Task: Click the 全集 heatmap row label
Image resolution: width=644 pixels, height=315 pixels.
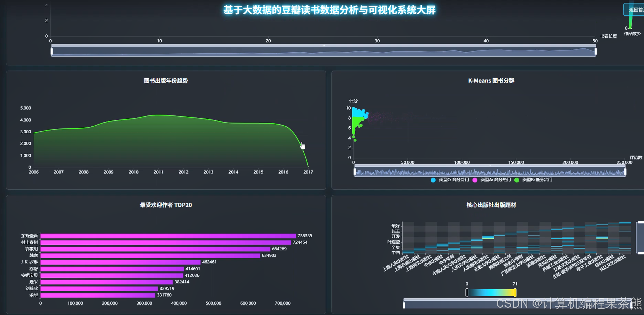Action: pos(396,247)
